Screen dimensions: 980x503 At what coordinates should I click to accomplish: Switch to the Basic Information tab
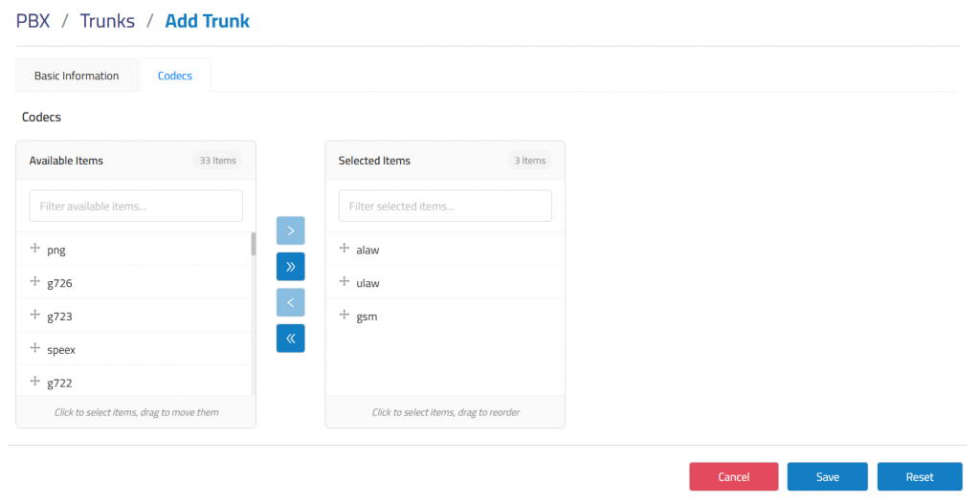tap(77, 76)
